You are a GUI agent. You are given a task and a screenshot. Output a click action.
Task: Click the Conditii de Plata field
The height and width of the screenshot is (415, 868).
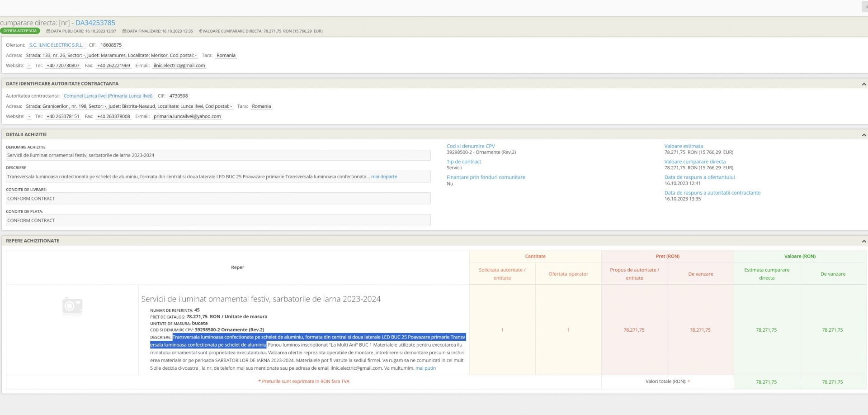click(x=218, y=220)
